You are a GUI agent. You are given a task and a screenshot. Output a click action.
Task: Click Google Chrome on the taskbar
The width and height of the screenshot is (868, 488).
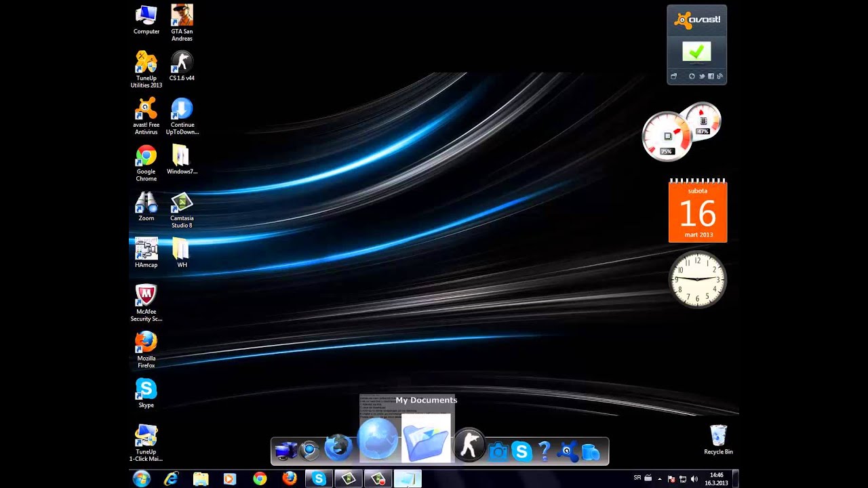(x=260, y=479)
